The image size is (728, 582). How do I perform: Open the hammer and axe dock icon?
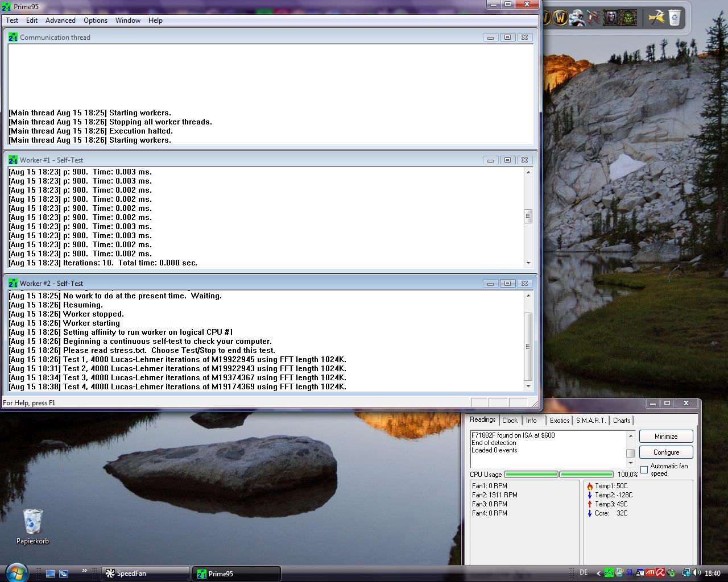tap(656, 18)
